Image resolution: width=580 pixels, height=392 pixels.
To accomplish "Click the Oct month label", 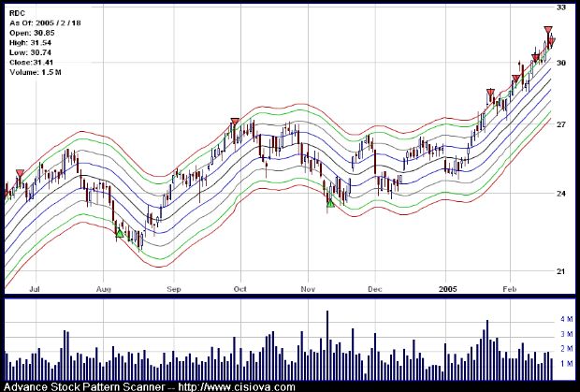I will (x=240, y=289).
